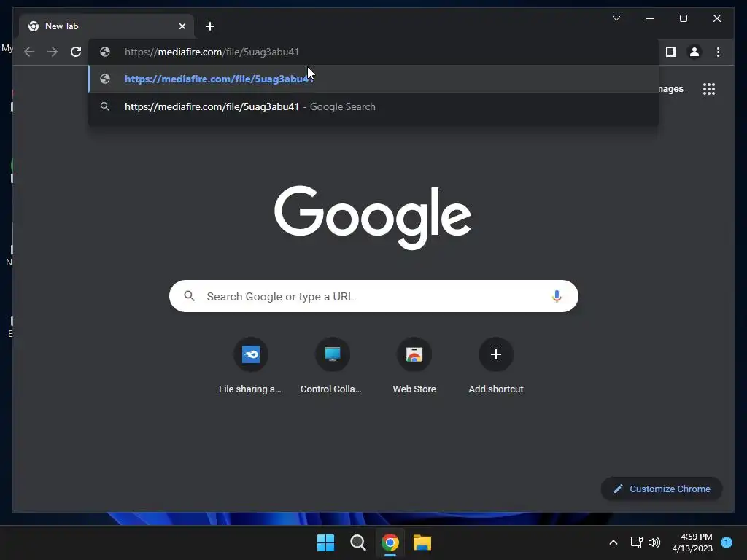Open the File sharing shortcut tile
747x560 pixels.
[x=251, y=366]
